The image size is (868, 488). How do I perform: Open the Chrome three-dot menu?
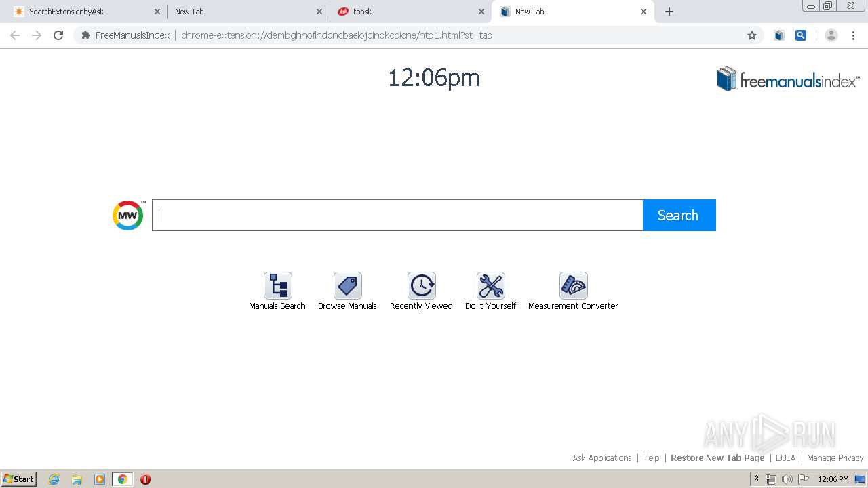[x=854, y=35]
